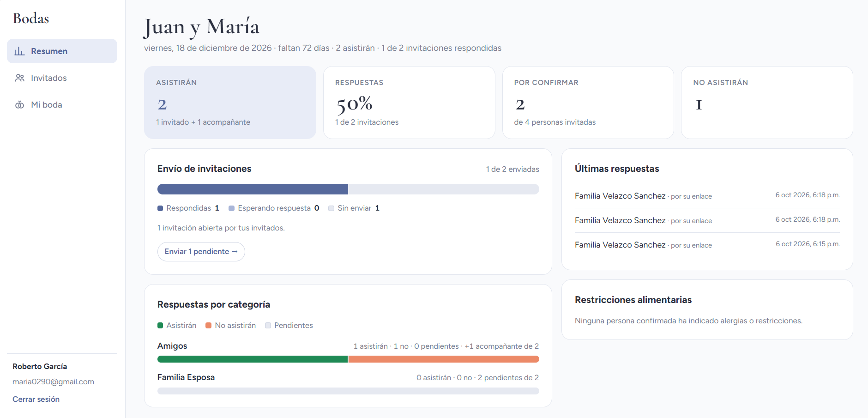Click the '1 invitación abierta por tus invitados' text
This screenshot has height=418, width=868.
tap(221, 228)
